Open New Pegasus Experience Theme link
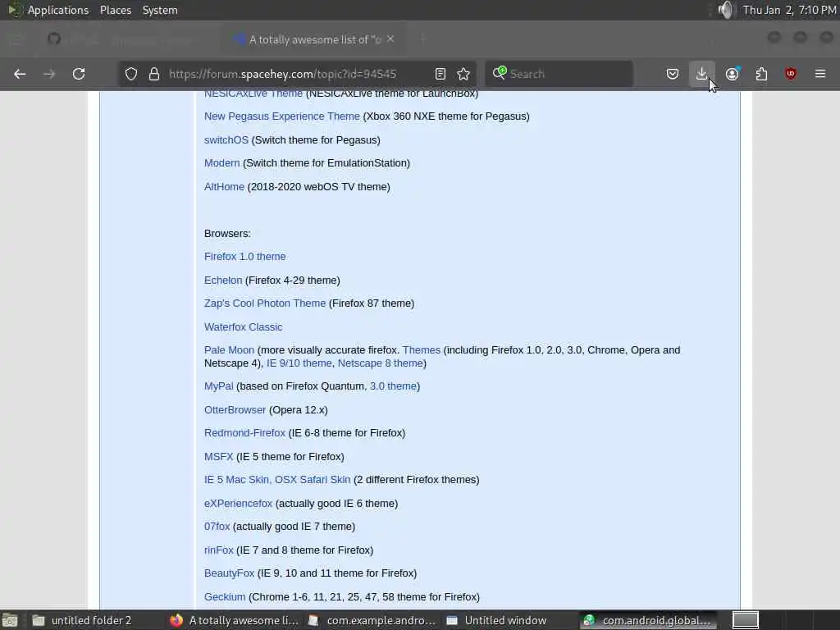840x630 pixels. 282,116
